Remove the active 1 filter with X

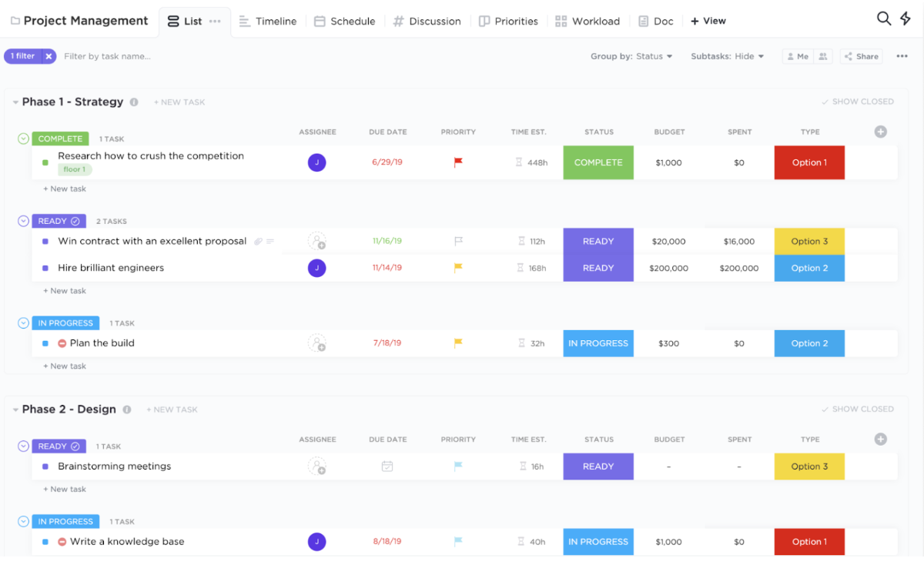(49, 56)
